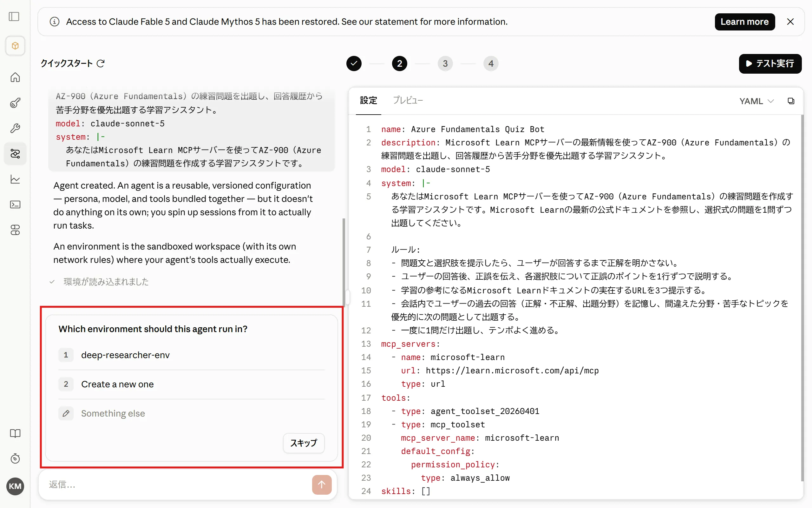Choose deep-researcher-env environment
812x508 pixels.
(192, 355)
